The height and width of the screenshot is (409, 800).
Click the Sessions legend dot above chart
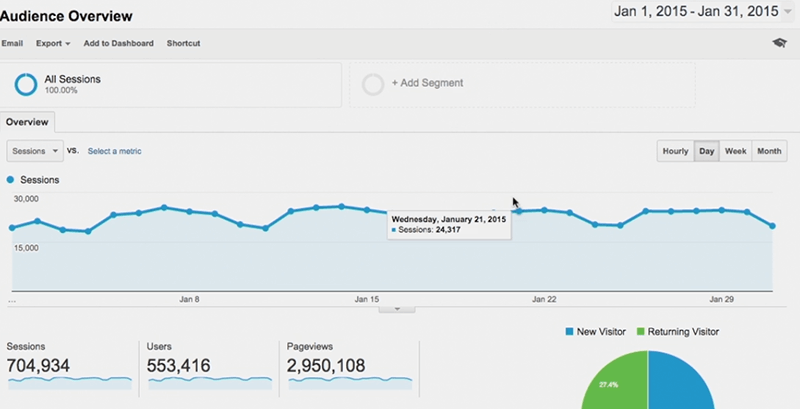[10, 180]
